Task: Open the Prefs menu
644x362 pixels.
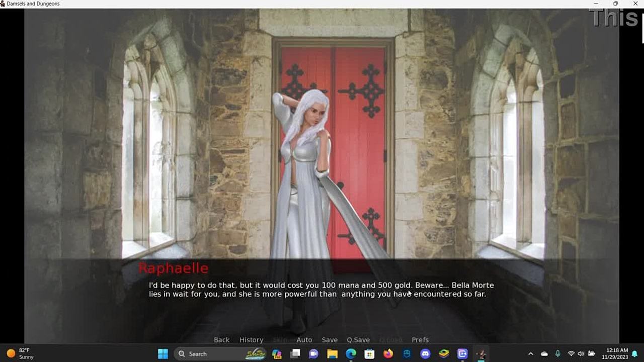Action: coord(420,340)
